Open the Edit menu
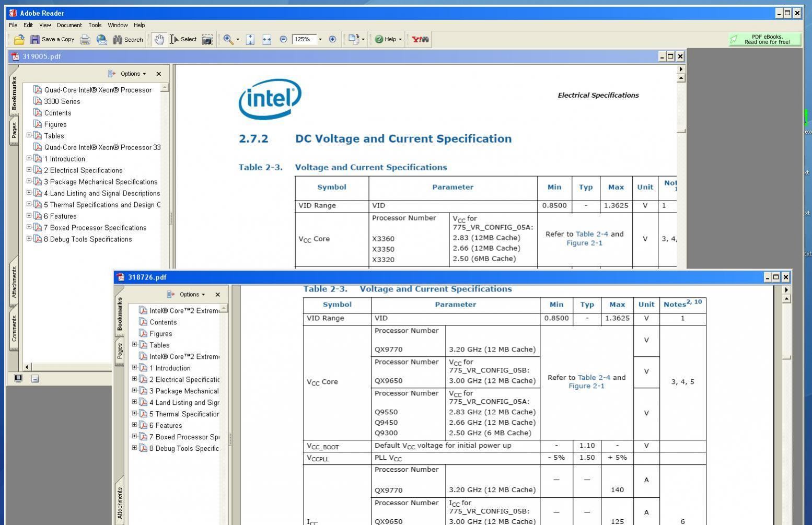Screen dimensions: 812x525 point(28,25)
